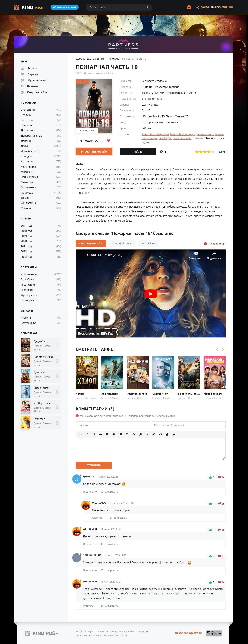Open the Наш Телеграмм link
The height and width of the screenshot is (644, 248).
pos(64,7)
